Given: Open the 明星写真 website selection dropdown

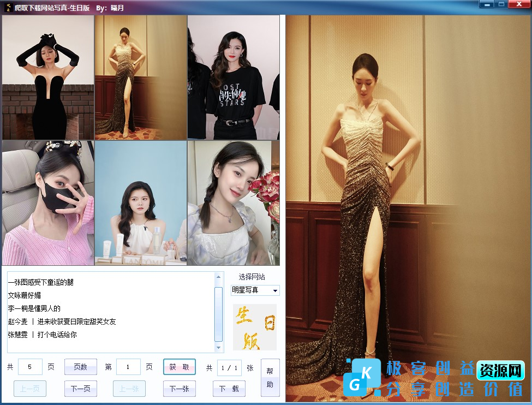Looking at the screenshot, I should (x=254, y=290).
